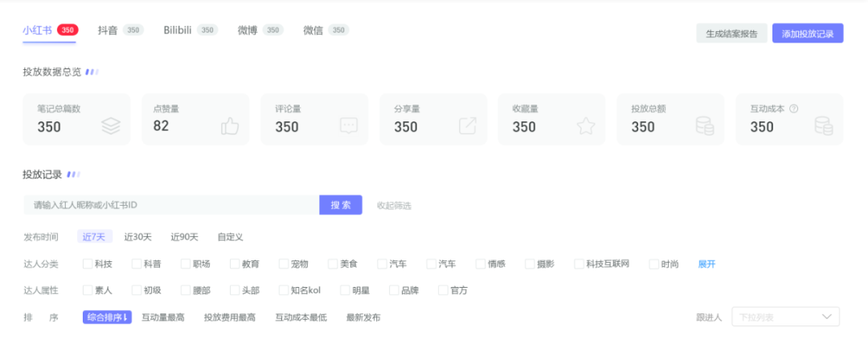The width and height of the screenshot is (868, 340).
Task: Check the 科普 category checkbox
Action: point(136,264)
